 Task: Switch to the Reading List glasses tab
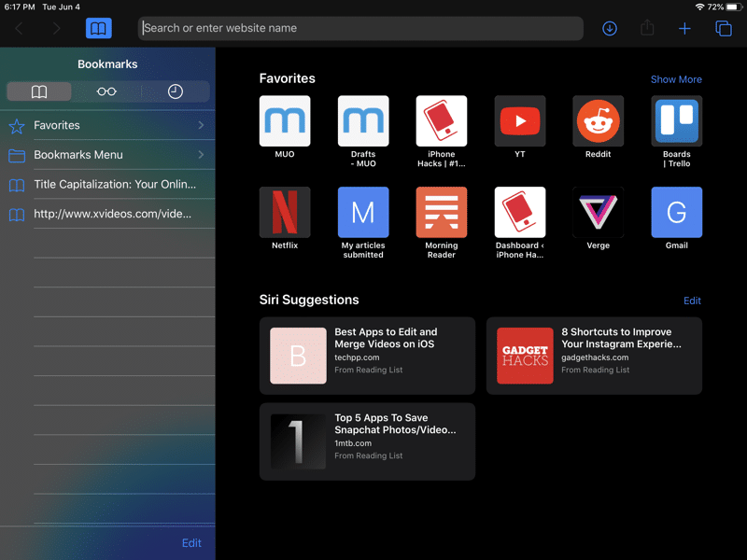[x=107, y=91]
